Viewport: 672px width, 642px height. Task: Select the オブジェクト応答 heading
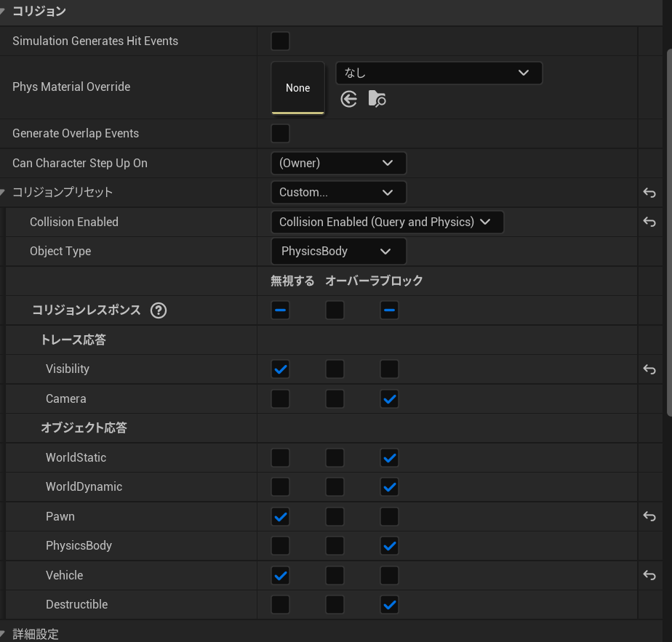84,428
